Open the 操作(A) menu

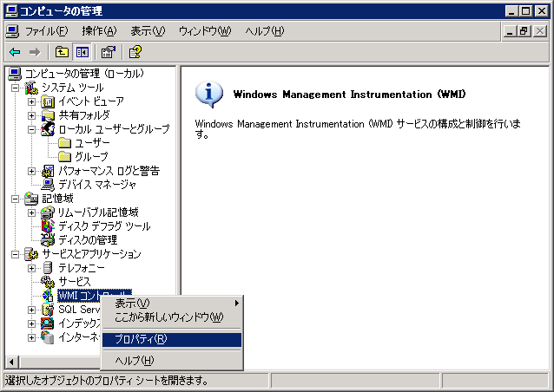point(99,31)
